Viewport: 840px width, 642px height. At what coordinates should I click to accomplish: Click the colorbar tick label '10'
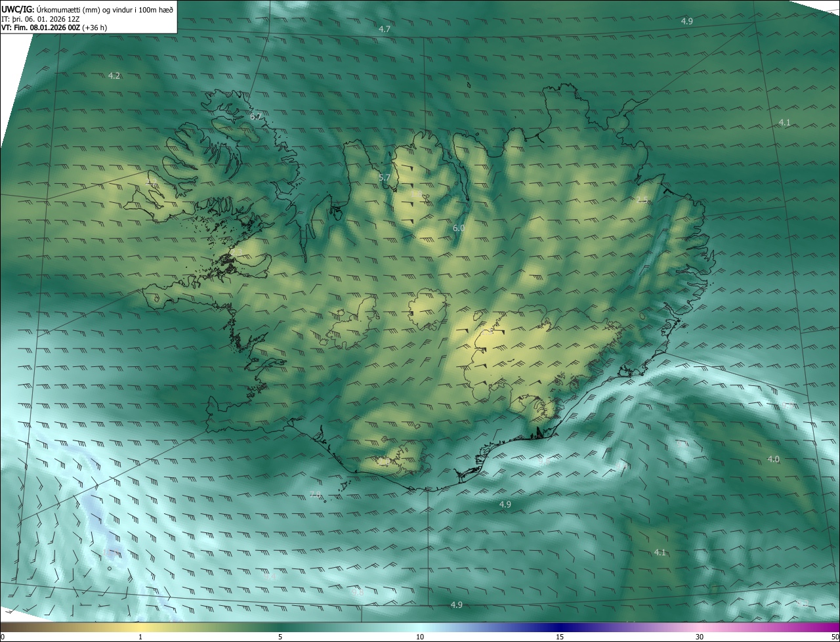coord(420,637)
